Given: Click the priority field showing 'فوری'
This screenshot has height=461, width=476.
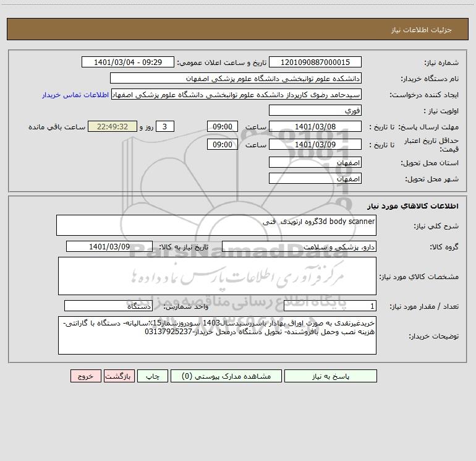Looking at the screenshot, I should tap(315, 110).
